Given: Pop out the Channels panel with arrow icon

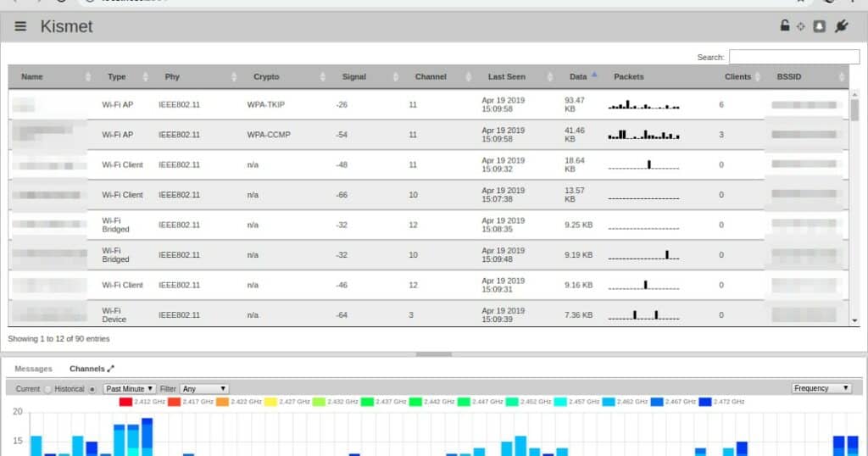Looking at the screenshot, I should [111, 369].
